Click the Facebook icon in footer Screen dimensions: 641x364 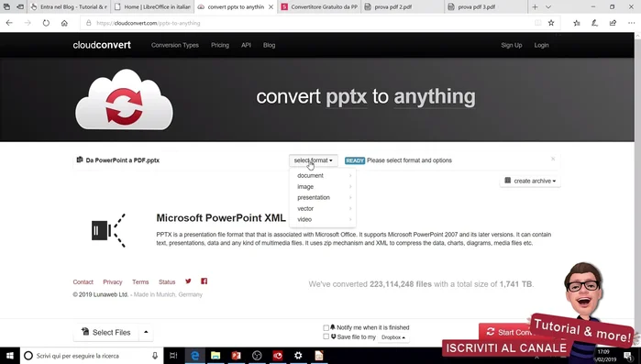[204, 281]
